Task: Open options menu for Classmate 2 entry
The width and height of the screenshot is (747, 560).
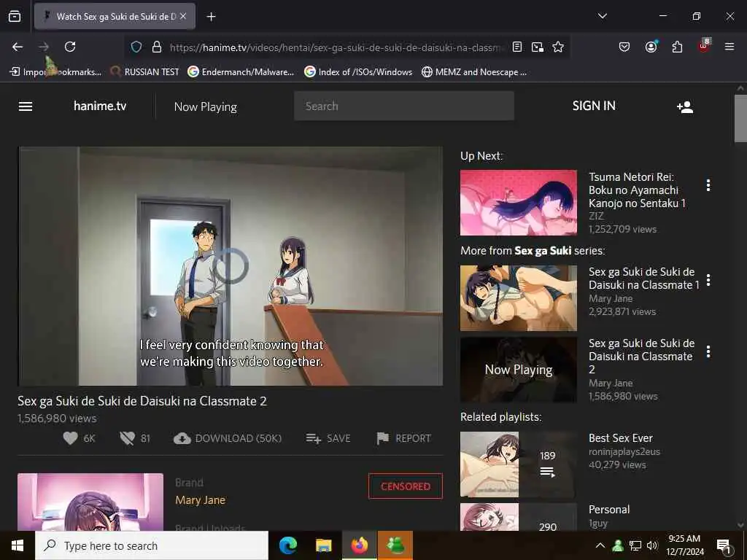Action: (708, 351)
